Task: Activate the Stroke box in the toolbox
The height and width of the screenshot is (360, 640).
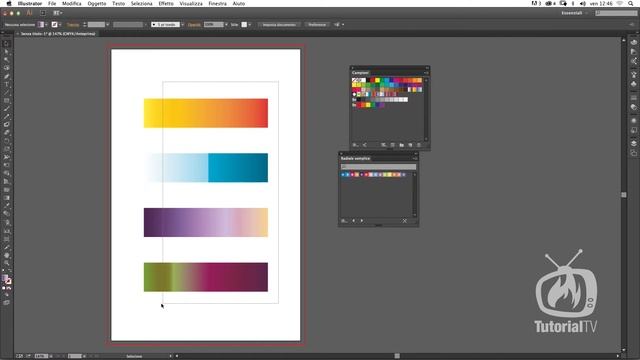Action: coord(9,281)
